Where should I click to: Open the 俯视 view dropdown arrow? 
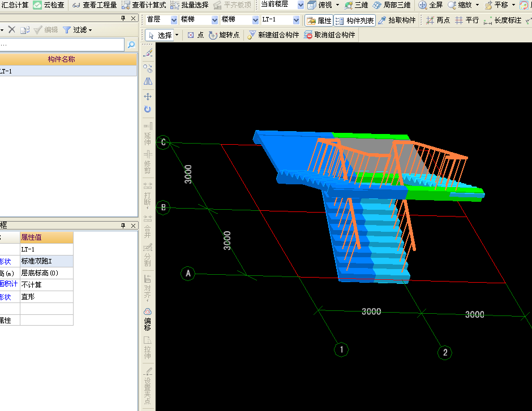337,5
